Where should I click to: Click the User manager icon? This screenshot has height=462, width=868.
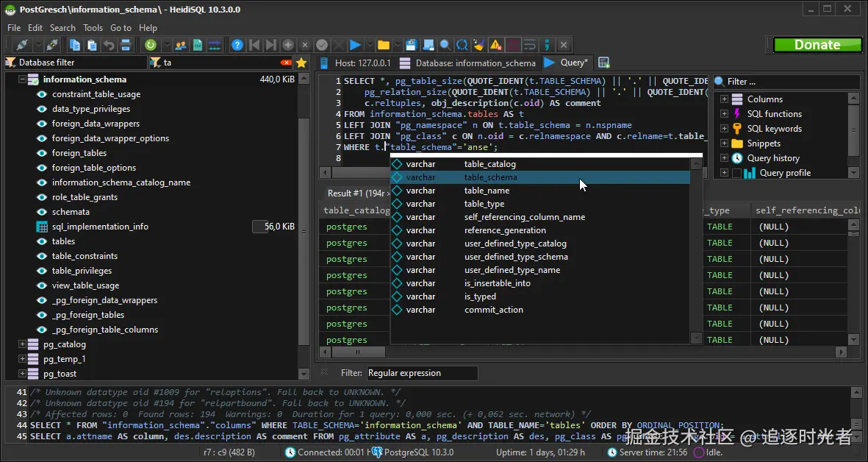coord(181,45)
